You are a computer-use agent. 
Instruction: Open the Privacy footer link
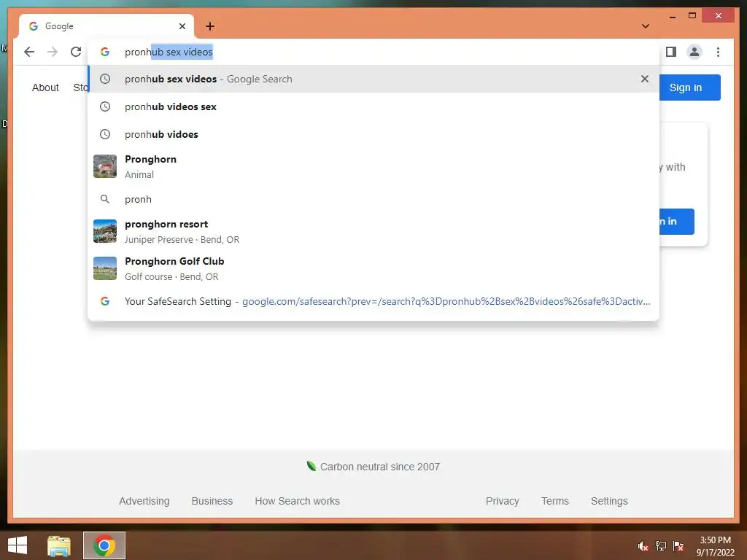point(502,501)
